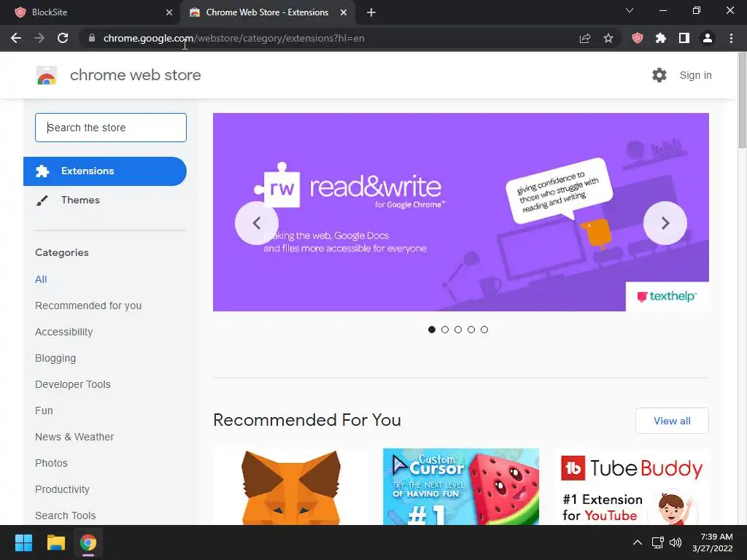The image size is (747, 560).
Task: Open the volume speaker tray icon
Action: pos(676,542)
